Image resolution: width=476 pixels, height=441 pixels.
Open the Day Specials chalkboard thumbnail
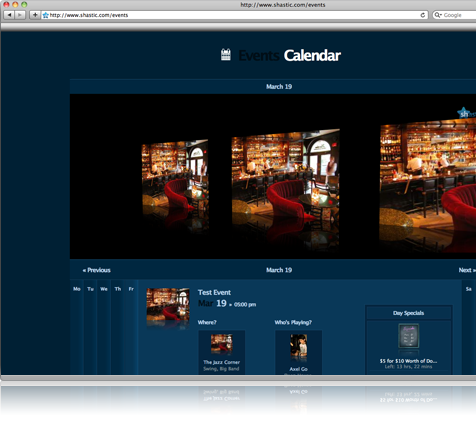click(x=409, y=336)
